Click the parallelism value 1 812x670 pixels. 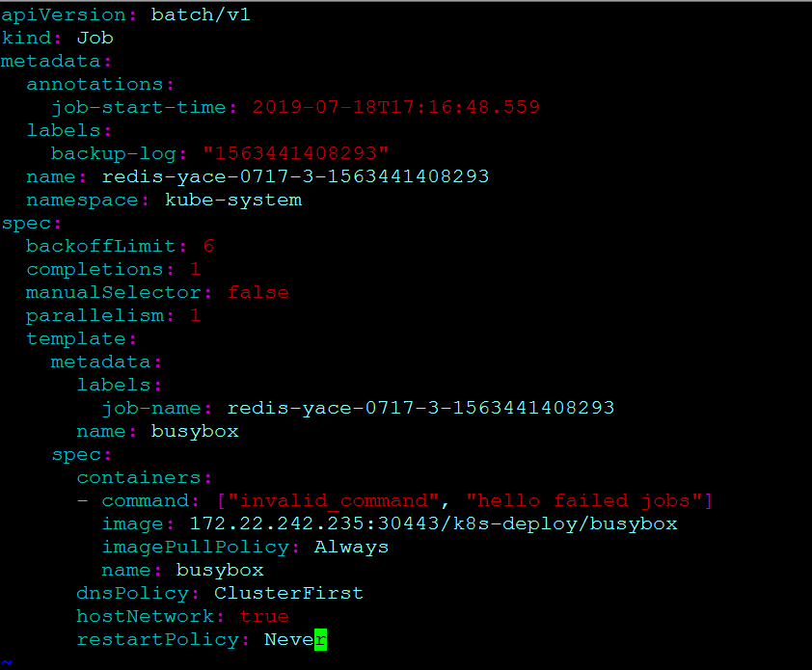pyautogui.click(x=196, y=315)
